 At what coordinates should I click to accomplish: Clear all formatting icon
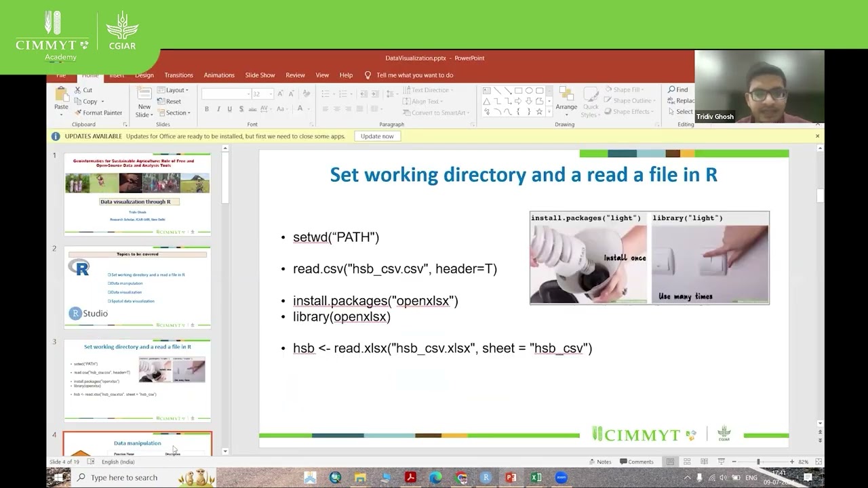(306, 94)
